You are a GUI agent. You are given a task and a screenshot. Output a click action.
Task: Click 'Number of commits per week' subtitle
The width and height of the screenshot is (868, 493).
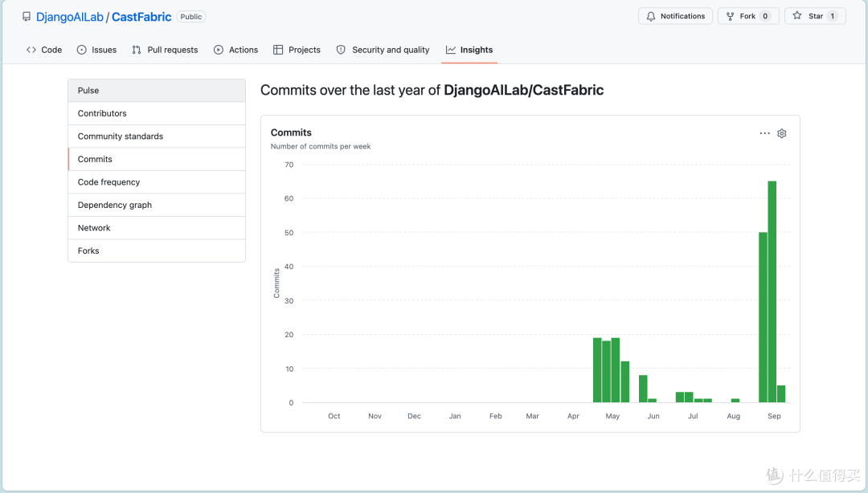[x=321, y=147]
